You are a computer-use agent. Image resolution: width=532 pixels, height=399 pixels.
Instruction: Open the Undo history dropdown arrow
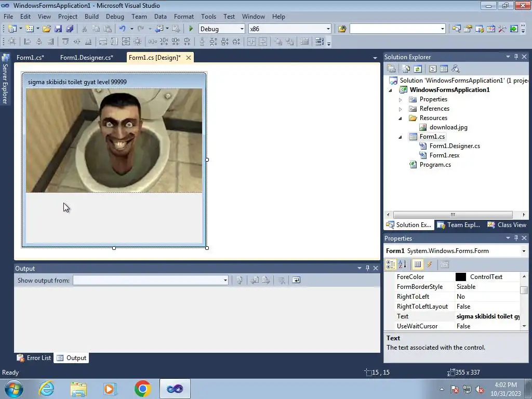131,29
